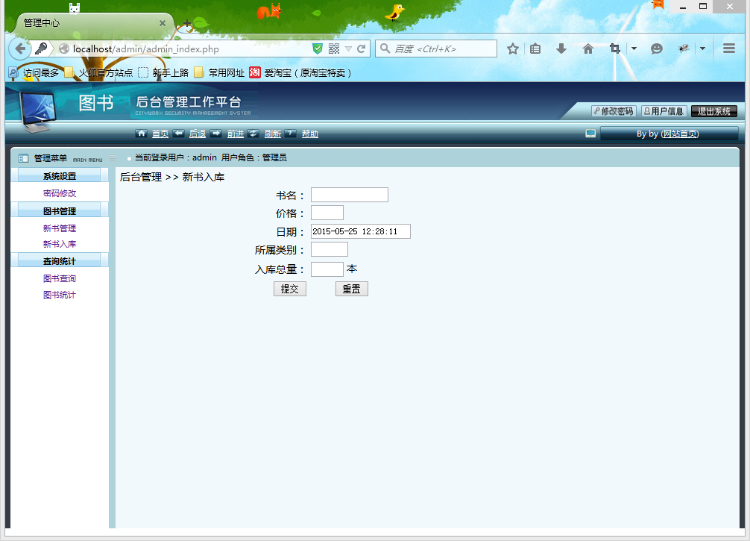Collapse the 图书管理 menu section

tap(59, 211)
